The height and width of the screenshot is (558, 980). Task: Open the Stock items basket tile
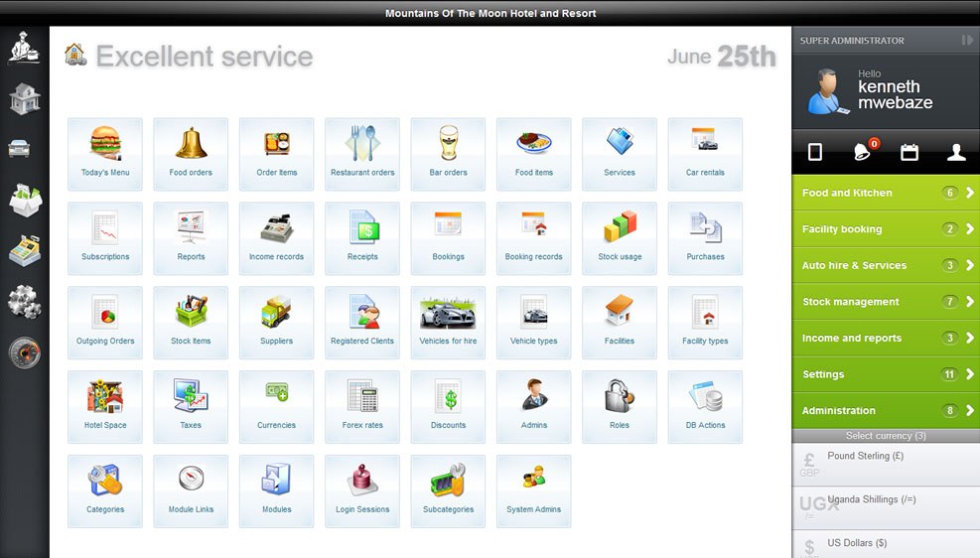[191, 323]
